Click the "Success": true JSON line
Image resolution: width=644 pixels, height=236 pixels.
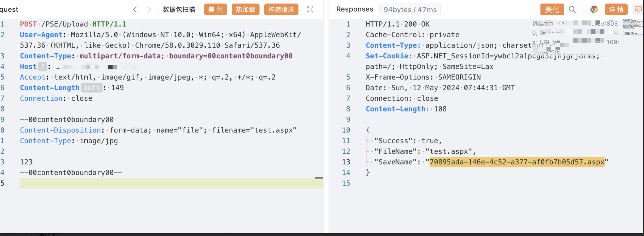408,141
